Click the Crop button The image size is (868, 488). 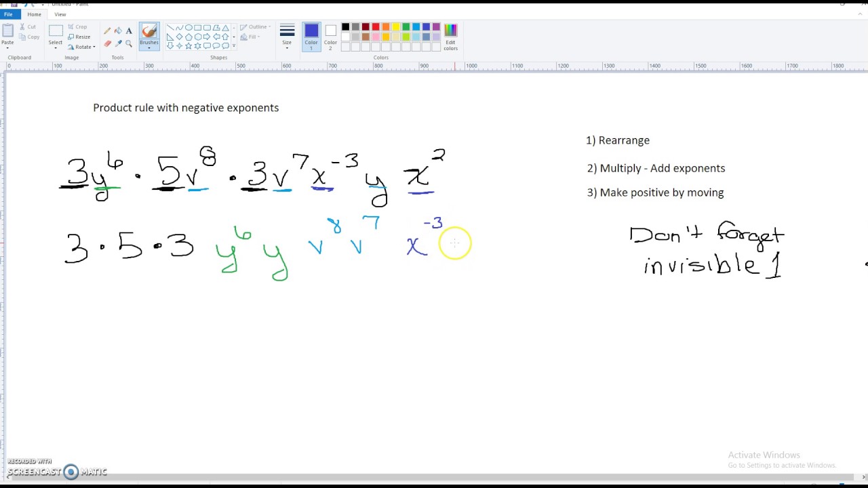[x=77, y=27]
